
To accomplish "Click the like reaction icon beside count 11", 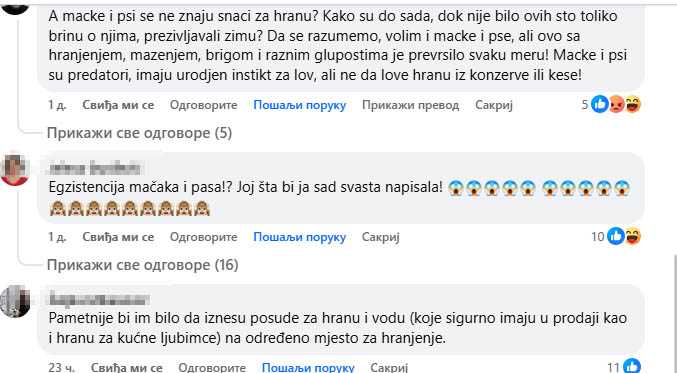I will coord(632,367).
